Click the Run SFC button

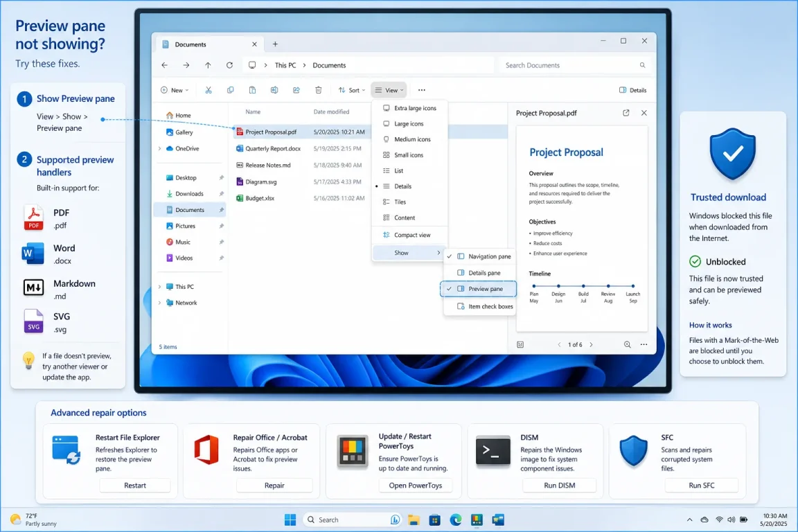(701, 486)
